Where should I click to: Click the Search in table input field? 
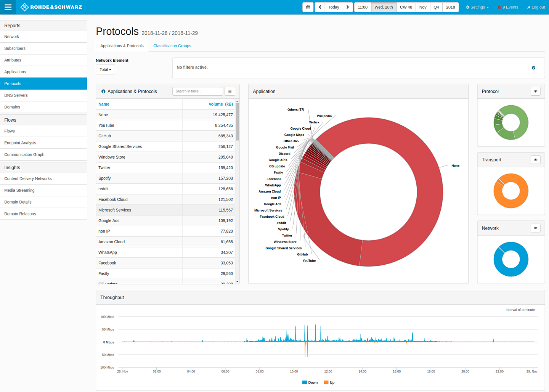pos(197,91)
